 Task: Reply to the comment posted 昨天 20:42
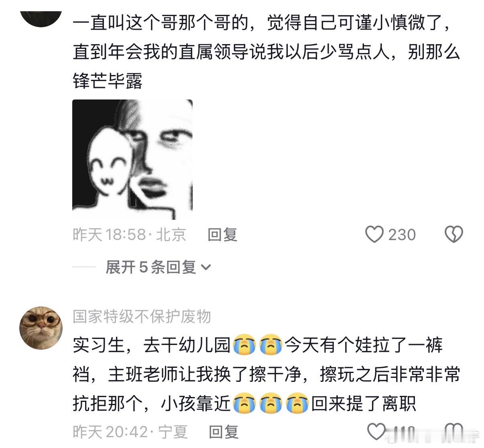pos(224,432)
